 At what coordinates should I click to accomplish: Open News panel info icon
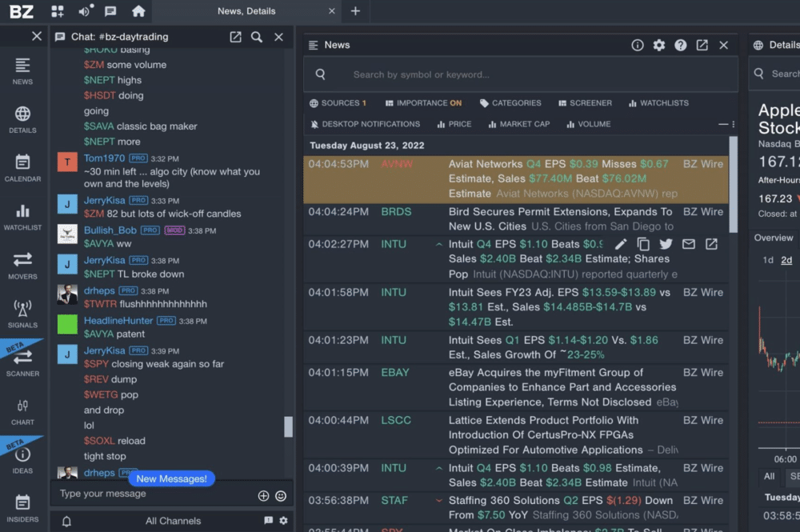[x=638, y=45]
